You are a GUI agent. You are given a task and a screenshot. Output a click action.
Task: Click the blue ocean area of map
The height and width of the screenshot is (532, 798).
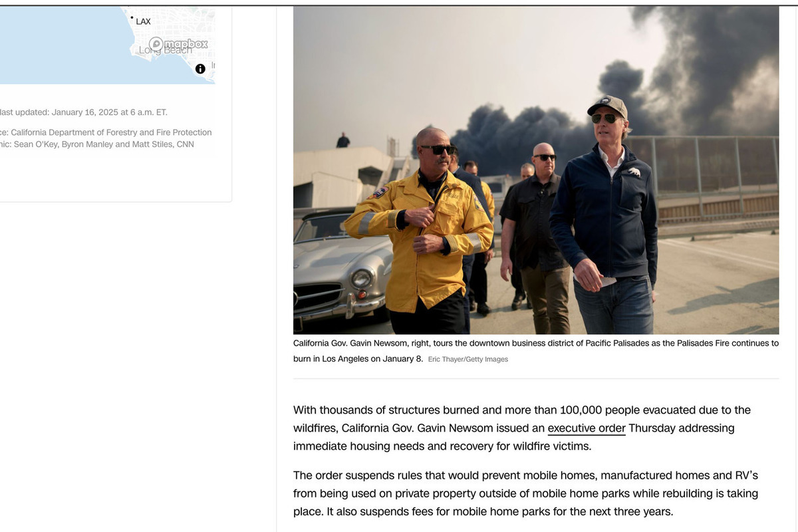(x=60, y=47)
